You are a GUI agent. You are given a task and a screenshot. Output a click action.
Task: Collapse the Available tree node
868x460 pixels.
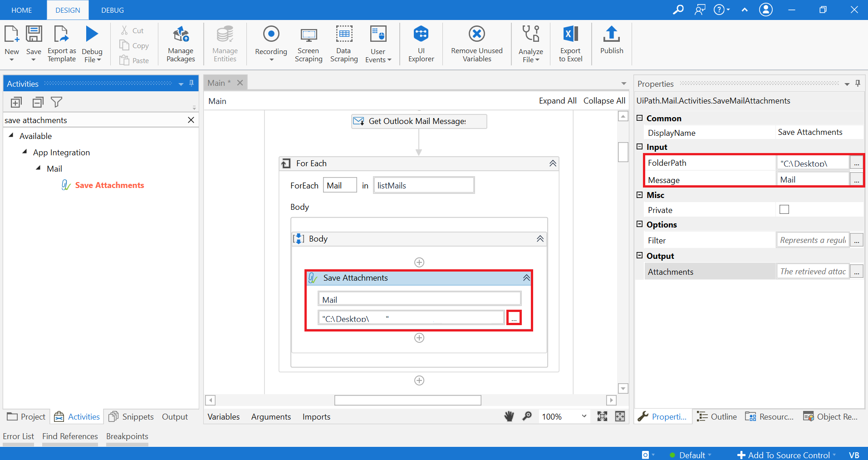pos(11,136)
